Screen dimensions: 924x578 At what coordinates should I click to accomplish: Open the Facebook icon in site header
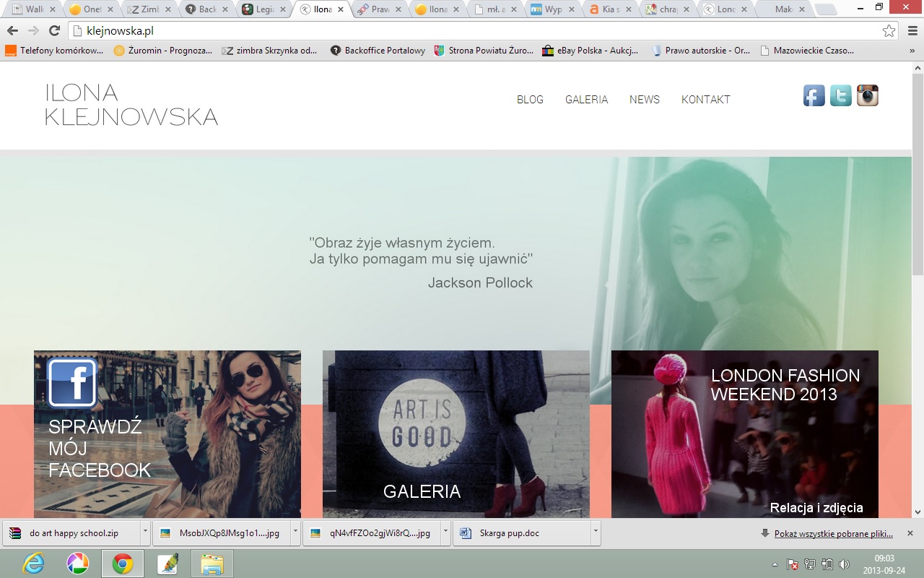(814, 95)
